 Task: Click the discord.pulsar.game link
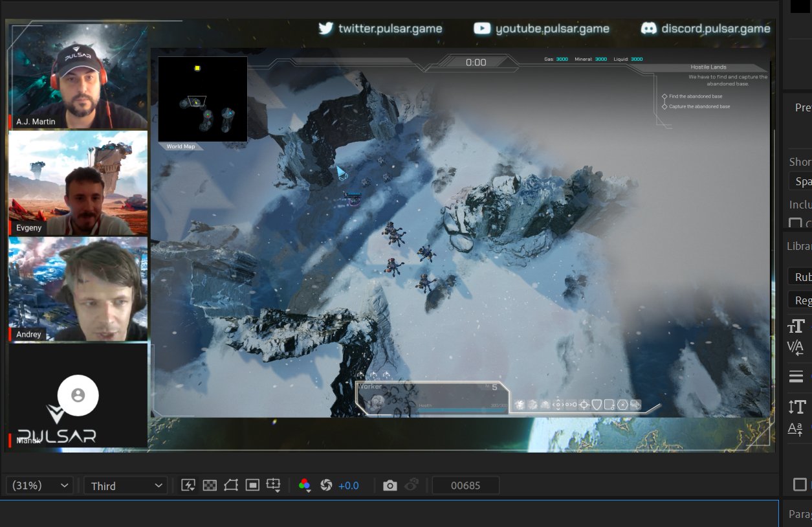[x=715, y=28]
